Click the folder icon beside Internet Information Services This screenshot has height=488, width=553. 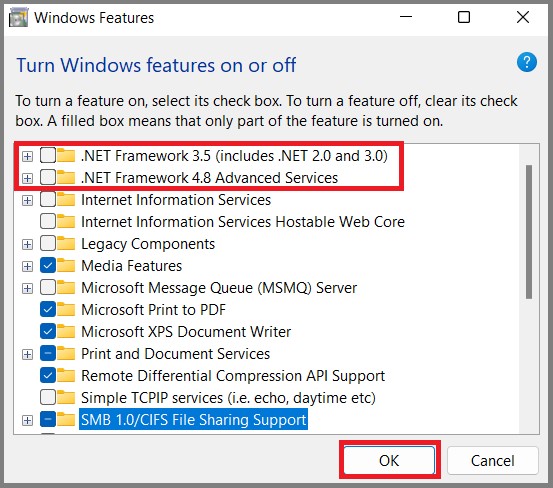[66, 200]
